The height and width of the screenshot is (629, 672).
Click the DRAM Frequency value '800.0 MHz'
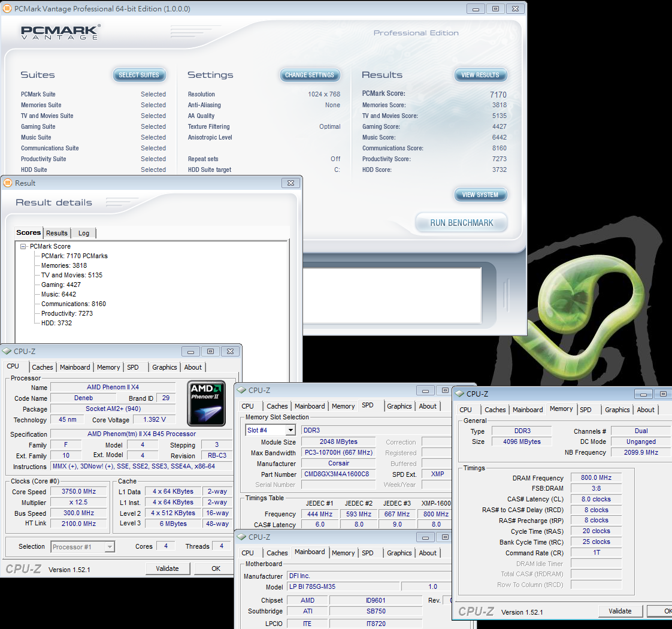(596, 477)
